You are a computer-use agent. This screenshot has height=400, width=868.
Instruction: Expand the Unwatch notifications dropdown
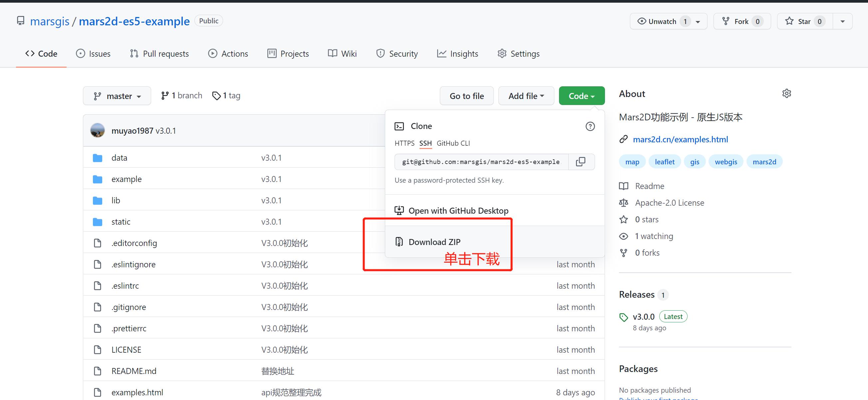point(698,22)
